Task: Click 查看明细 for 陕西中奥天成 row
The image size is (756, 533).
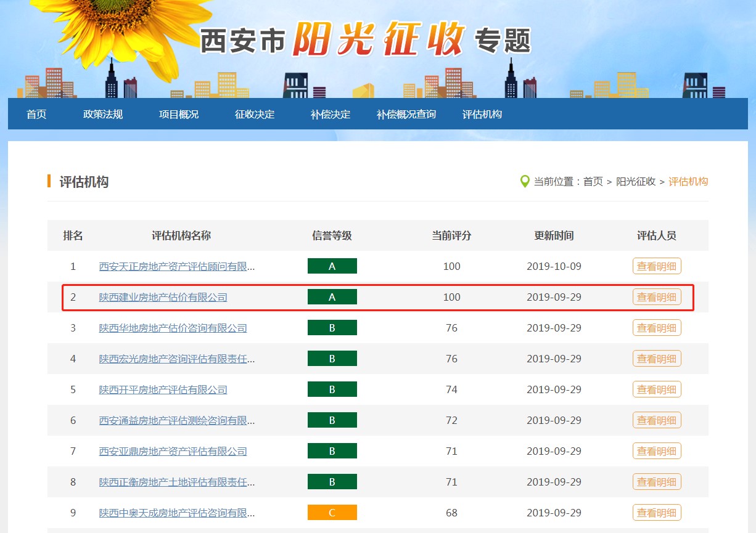Action: [657, 513]
